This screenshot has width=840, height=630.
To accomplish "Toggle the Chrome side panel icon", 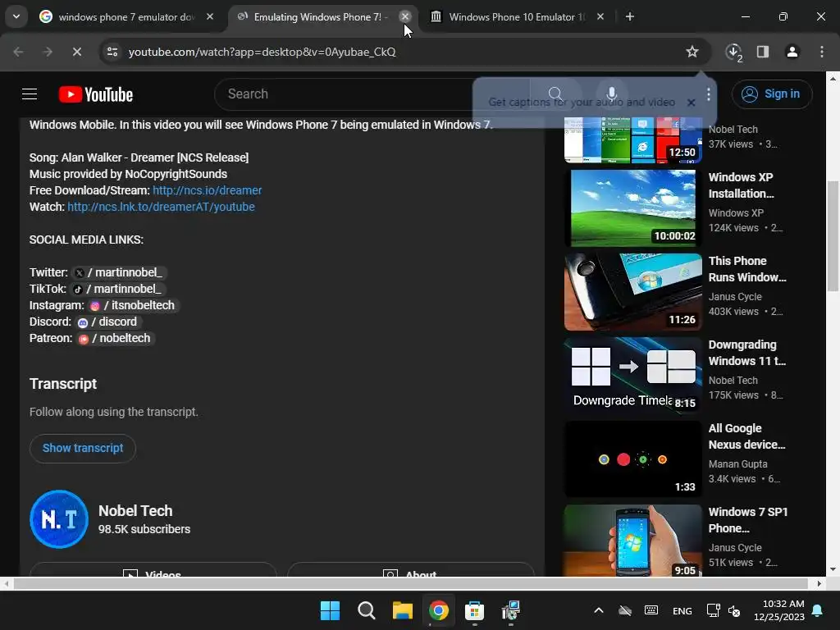I will click(763, 52).
